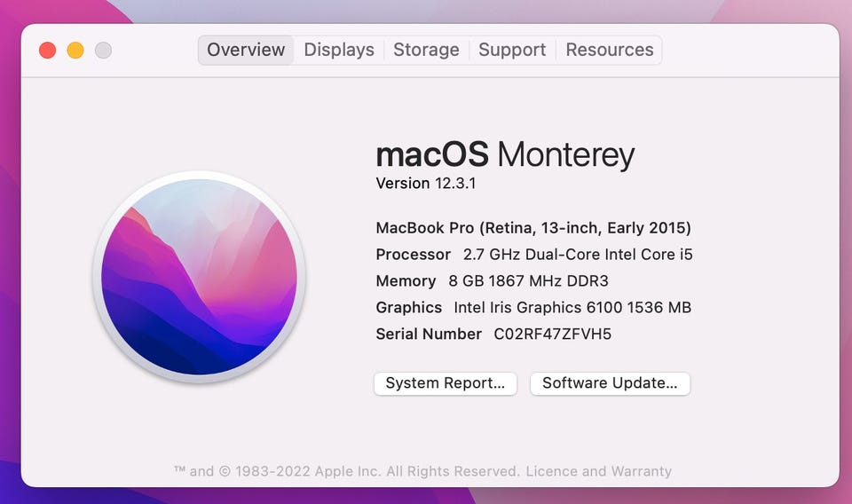
Task: Go to the Support tab
Action: 512,50
